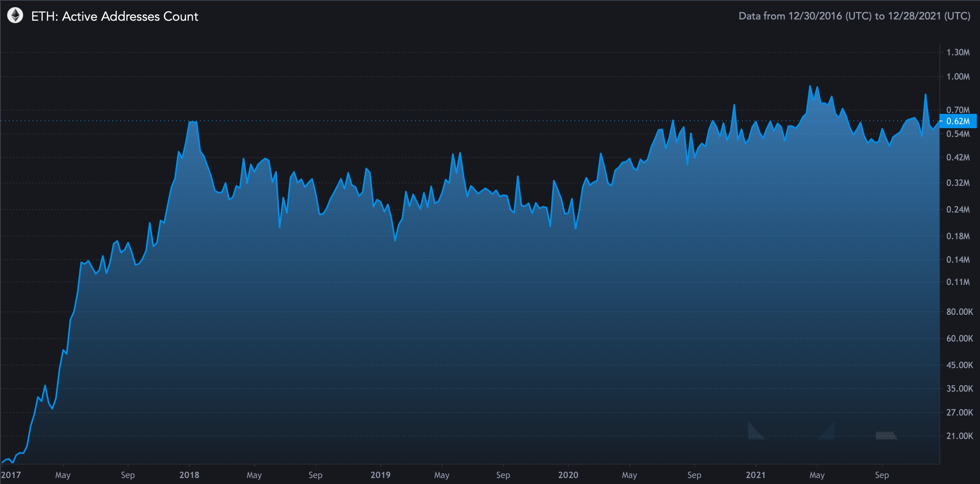Screen dimensions: 980x484
Task: Select the 2019 label on time axis
Action: click(380, 475)
